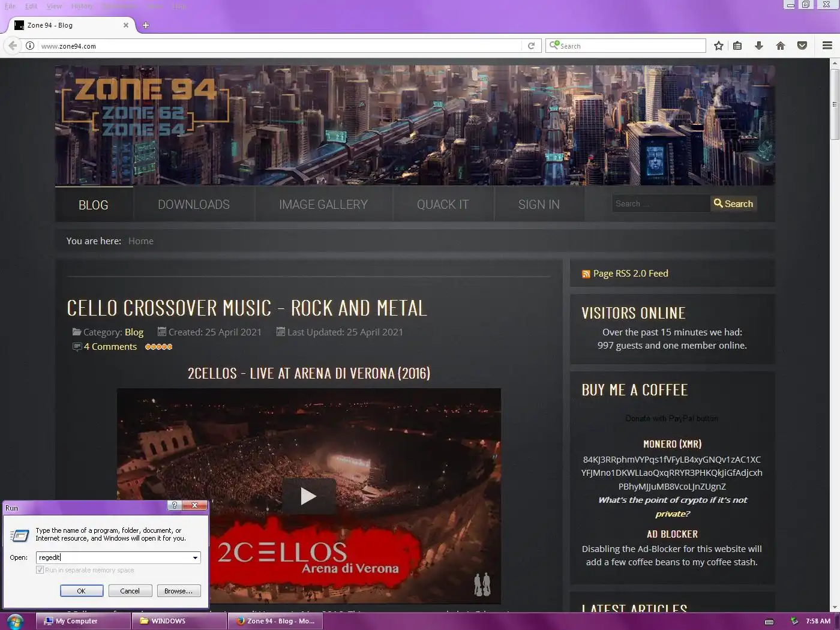Click the VISITORS ONLINE heading

coord(634,313)
